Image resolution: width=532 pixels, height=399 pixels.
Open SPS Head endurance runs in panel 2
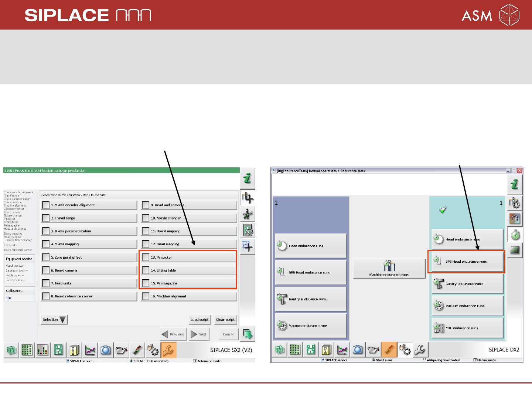[x=311, y=272]
